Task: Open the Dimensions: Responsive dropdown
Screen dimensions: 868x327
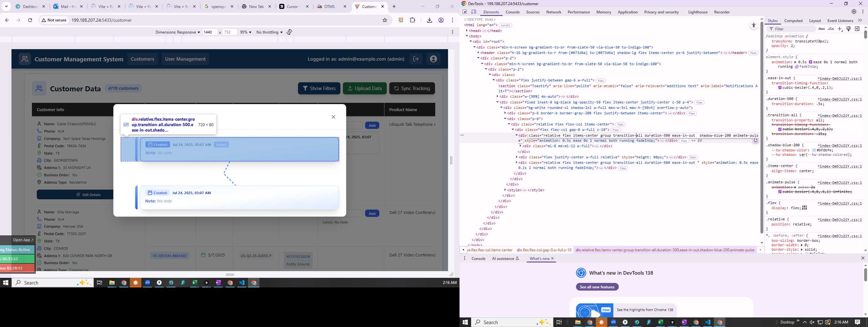Action: click(x=177, y=32)
